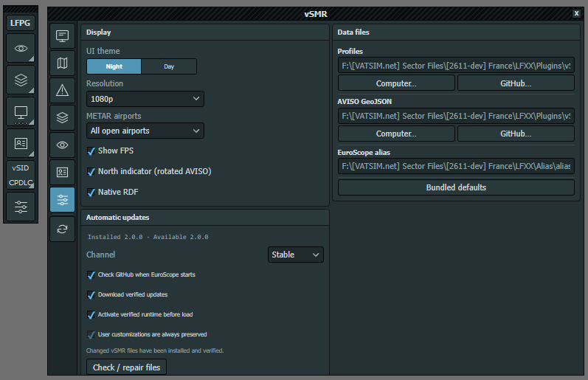
Task: Click the GitHub... button under AVISO GeoJSON
Action: (x=516, y=134)
